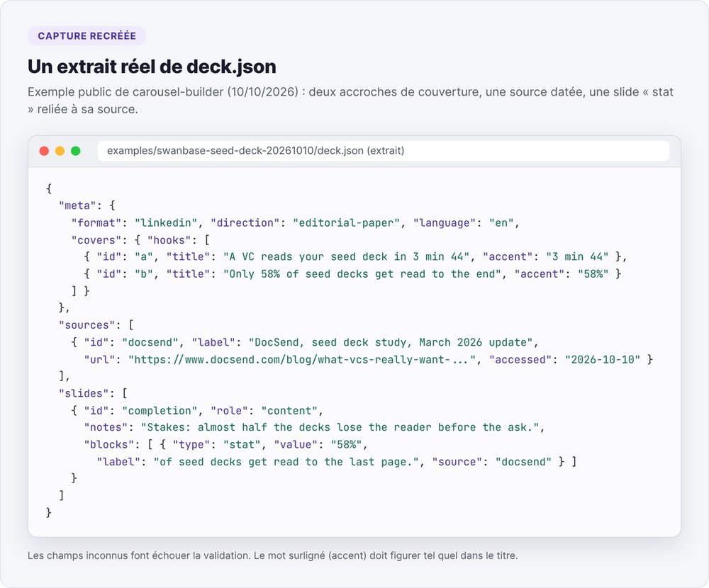709x588 pixels.
Task: Select the "en" language value
Action: click(501, 223)
